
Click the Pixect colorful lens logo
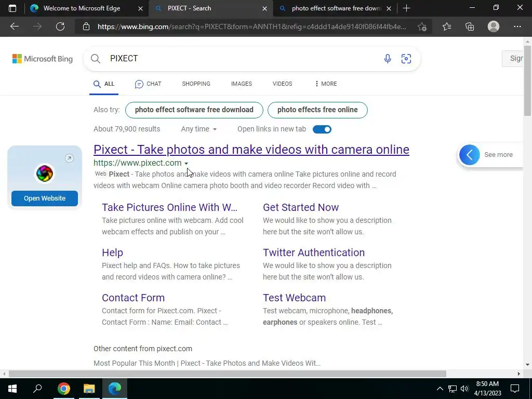coord(45,174)
